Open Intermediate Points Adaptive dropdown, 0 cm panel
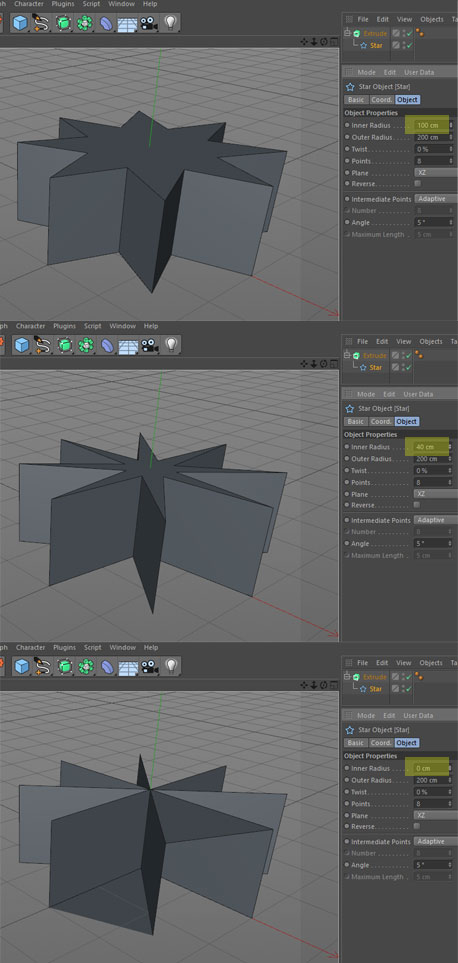 [x=435, y=841]
